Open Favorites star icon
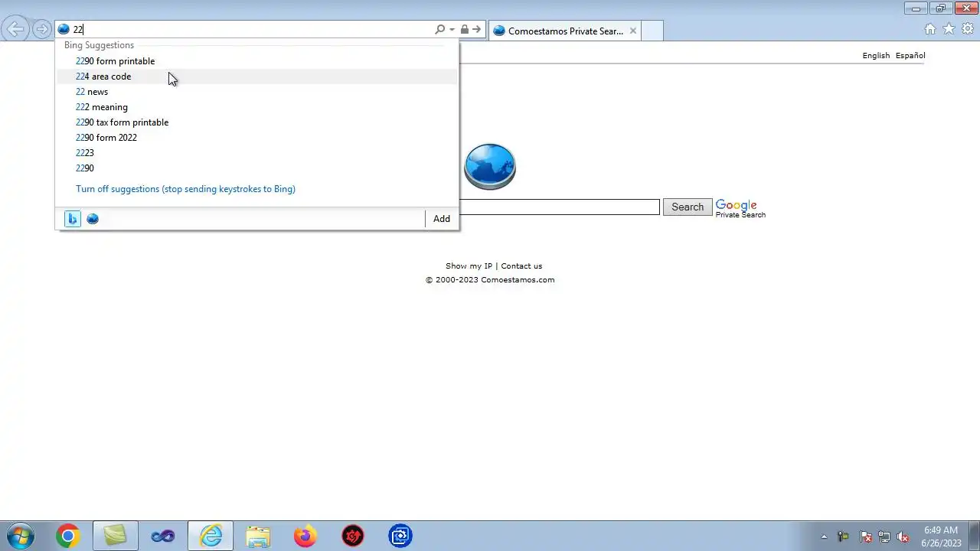 [x=949, y=29]
